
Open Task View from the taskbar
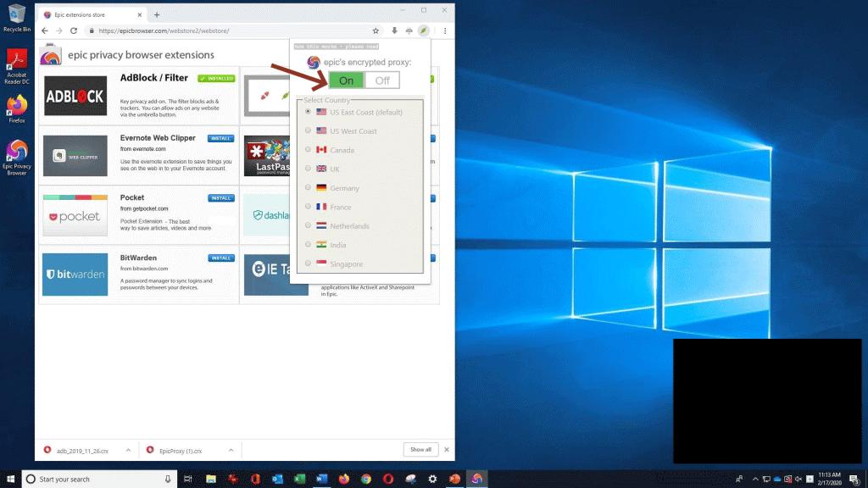(188, 480)
